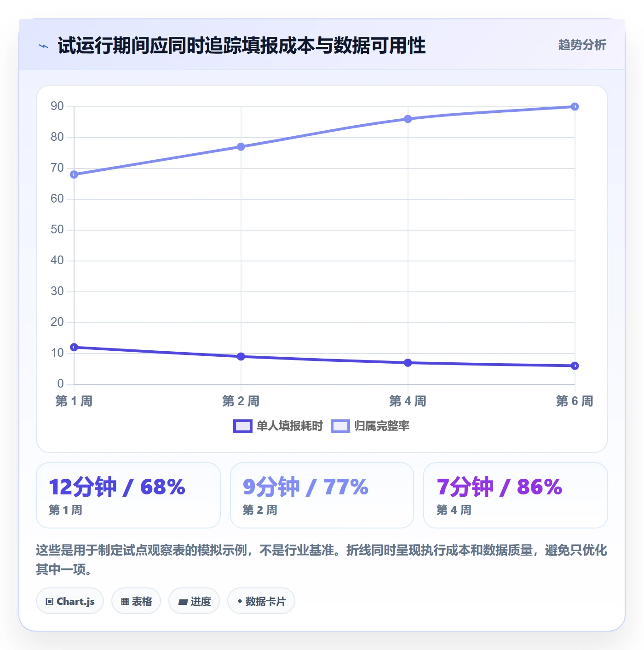Click the y-axis value 50
Viewport: 644px width, 650px height.
(x=57, y=230)
